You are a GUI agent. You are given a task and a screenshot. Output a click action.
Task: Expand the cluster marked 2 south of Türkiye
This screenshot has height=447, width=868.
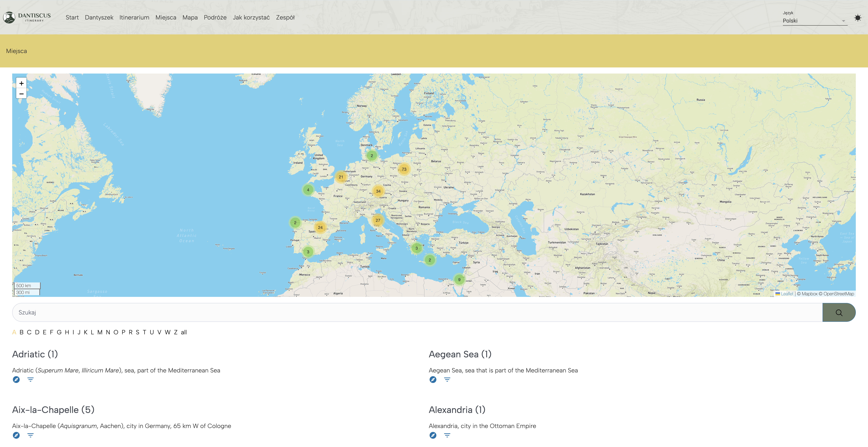click(430, 260)
